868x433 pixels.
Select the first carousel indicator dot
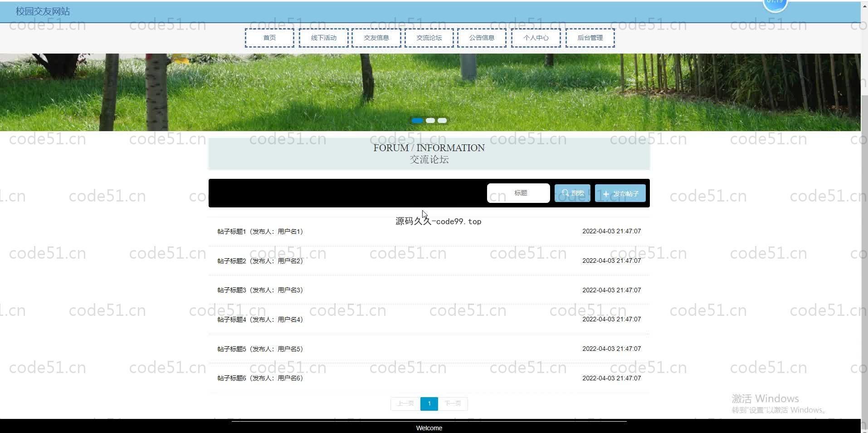tap(417, 121)
